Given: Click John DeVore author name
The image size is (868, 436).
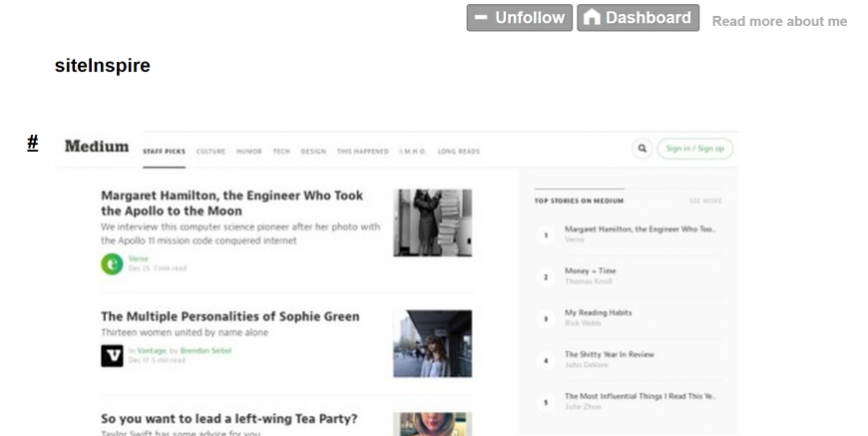Looking at the screenshot, I should (x=587, y=364).
